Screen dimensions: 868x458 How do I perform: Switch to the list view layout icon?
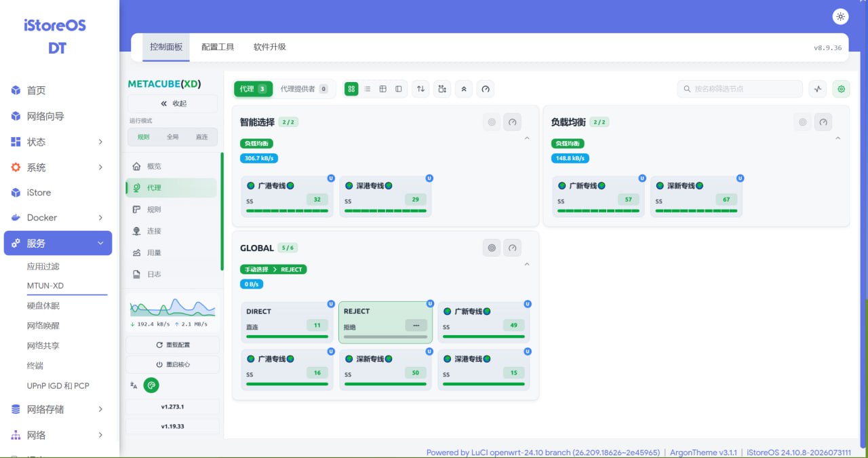367,89
